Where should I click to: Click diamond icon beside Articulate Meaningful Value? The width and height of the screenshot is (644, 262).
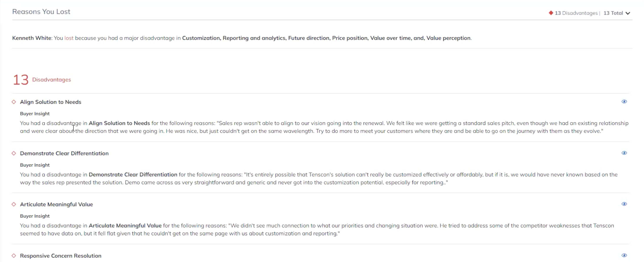pos(14,204)
